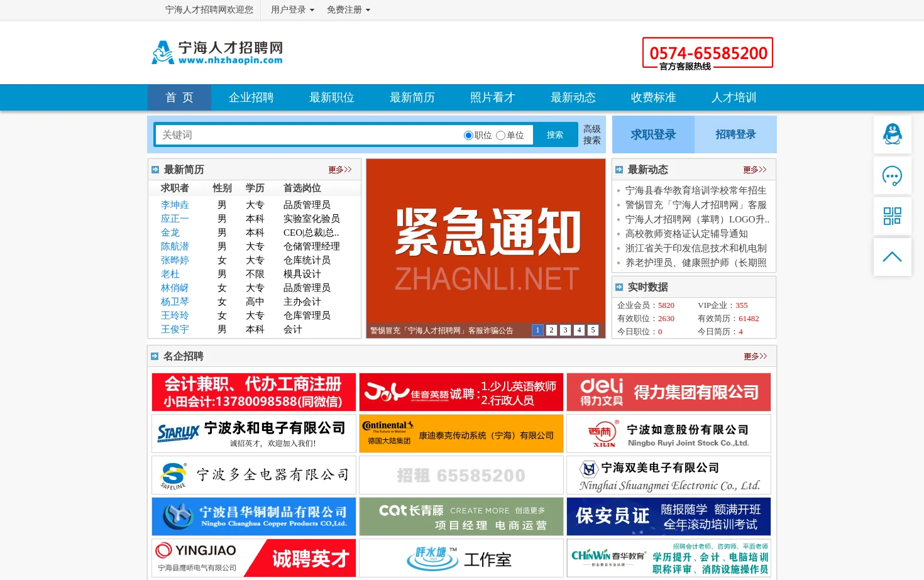The width and height of the screenshot is (924, 580).
Task: Go to carousel slide 2
Action: (551, 330)
